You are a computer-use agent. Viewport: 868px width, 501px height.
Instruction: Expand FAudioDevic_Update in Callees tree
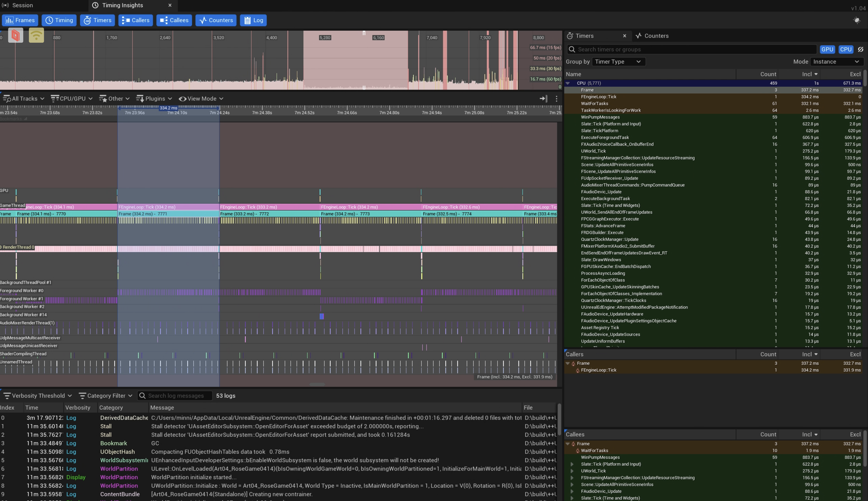(x=572, y=491)
